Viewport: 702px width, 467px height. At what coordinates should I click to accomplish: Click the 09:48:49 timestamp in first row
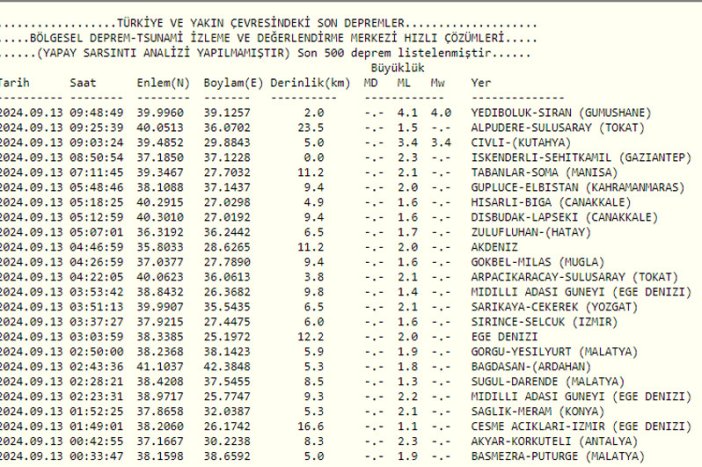coord(97,113)
